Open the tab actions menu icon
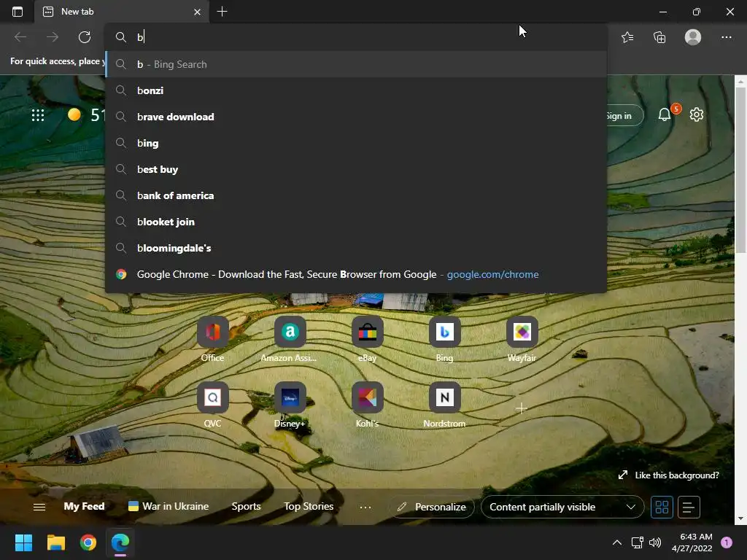The width and height of the screenshot is (747, 560). pos(18,12)
